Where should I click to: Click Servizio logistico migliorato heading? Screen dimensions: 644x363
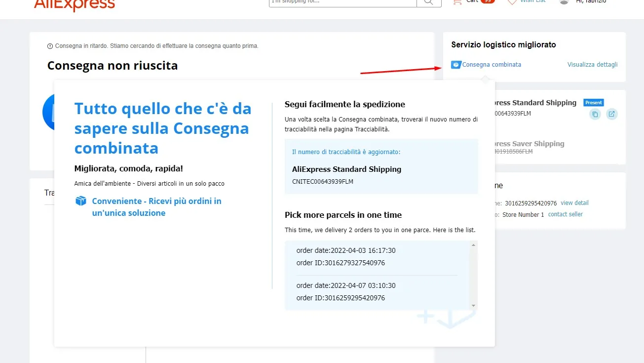pyautogui.click(x=503, y=45)
